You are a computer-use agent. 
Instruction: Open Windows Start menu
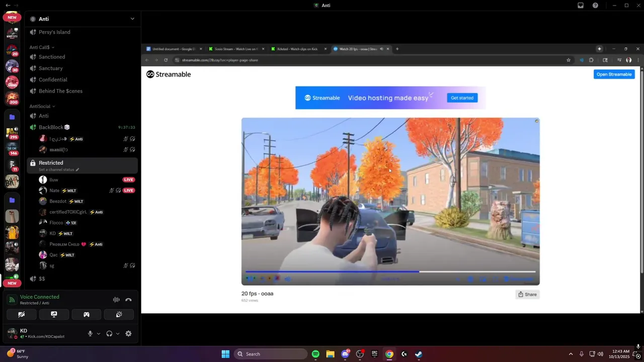(x=225, y=354)
